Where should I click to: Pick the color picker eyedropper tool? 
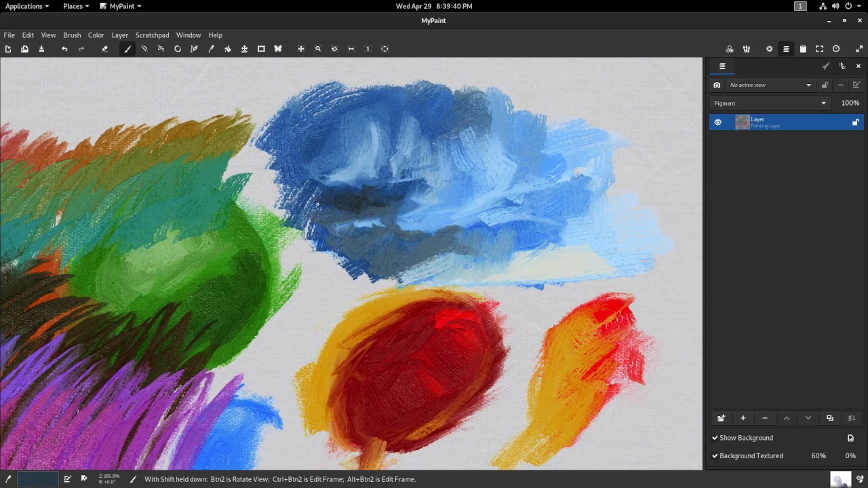coord(211,49)
